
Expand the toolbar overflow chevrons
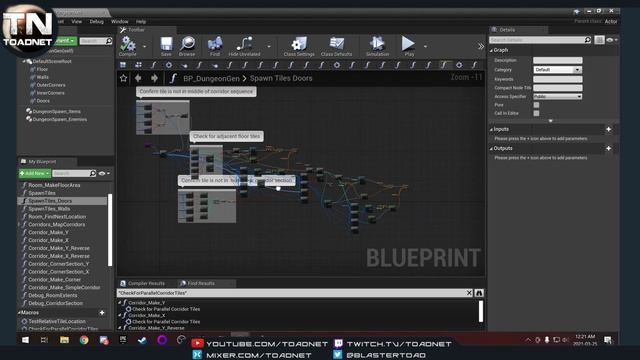point(481,47)
